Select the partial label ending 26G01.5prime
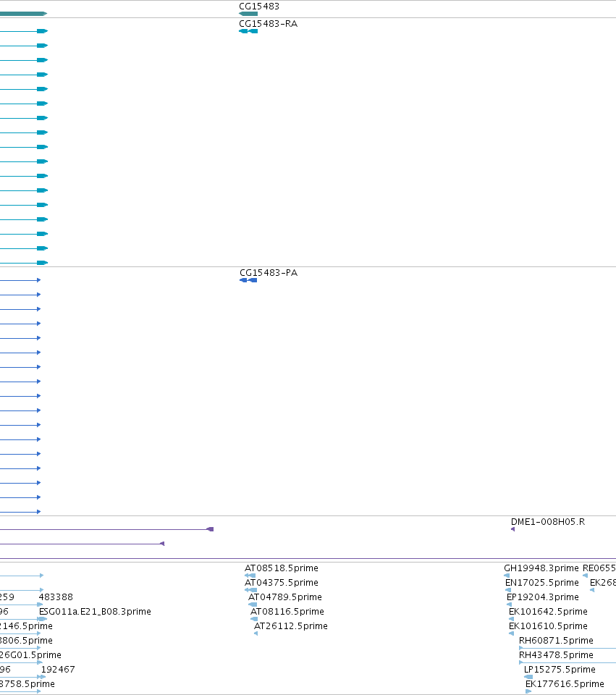616x695 pixels. [30, 654]
